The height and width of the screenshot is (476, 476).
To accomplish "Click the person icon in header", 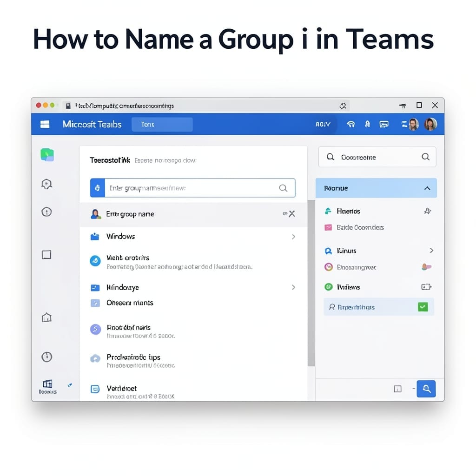I will pyautogui.click(x=367, y=124).
